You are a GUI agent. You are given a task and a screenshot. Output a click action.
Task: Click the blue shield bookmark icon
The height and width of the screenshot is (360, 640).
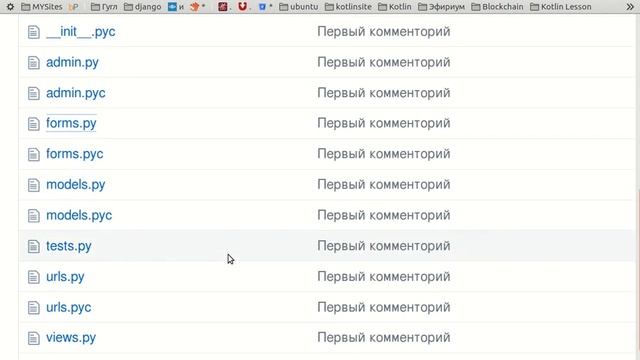[x=262, y=7]
